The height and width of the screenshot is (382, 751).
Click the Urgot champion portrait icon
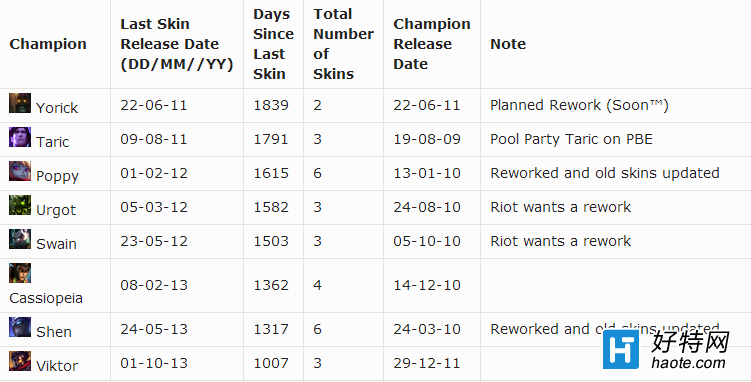click(x=20, y=205)
